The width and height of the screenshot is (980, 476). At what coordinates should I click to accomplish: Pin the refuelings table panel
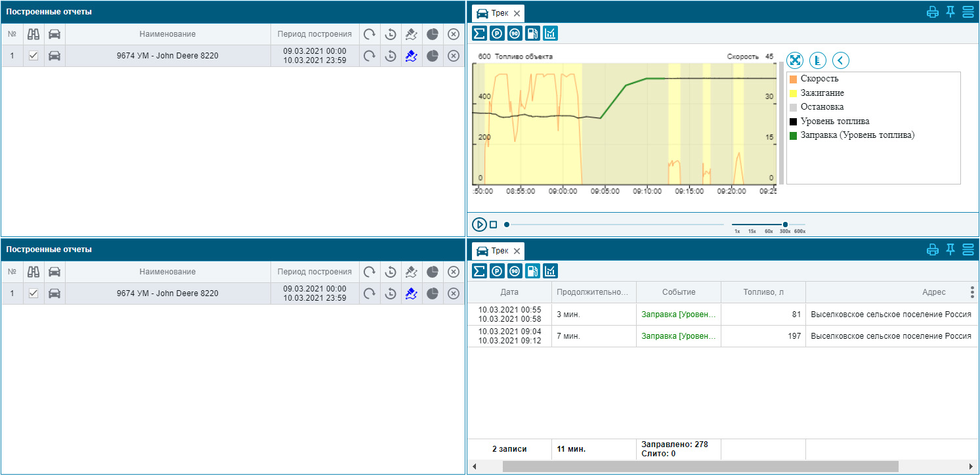[950, 249]
